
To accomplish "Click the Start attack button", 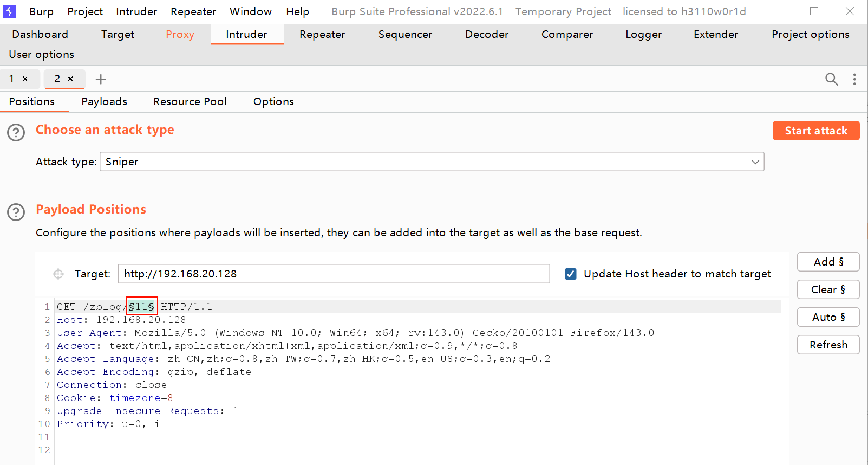I will [x=816, y=131].
